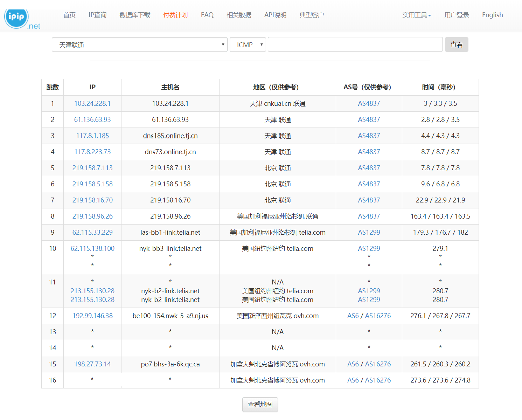Select hostname po7.bhs-3a-6k.qc.ca
Viewport: 522px width, 420px height.
[170, 364]
